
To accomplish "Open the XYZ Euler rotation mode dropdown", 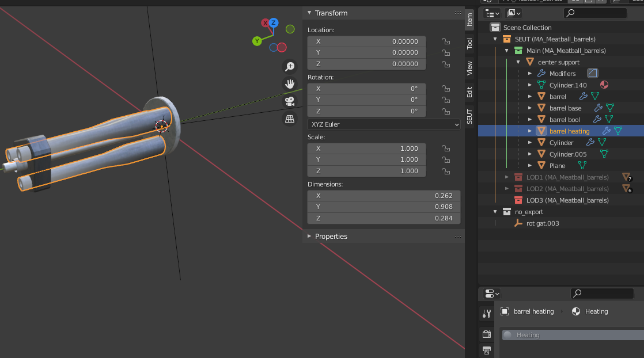I will 384,124.
